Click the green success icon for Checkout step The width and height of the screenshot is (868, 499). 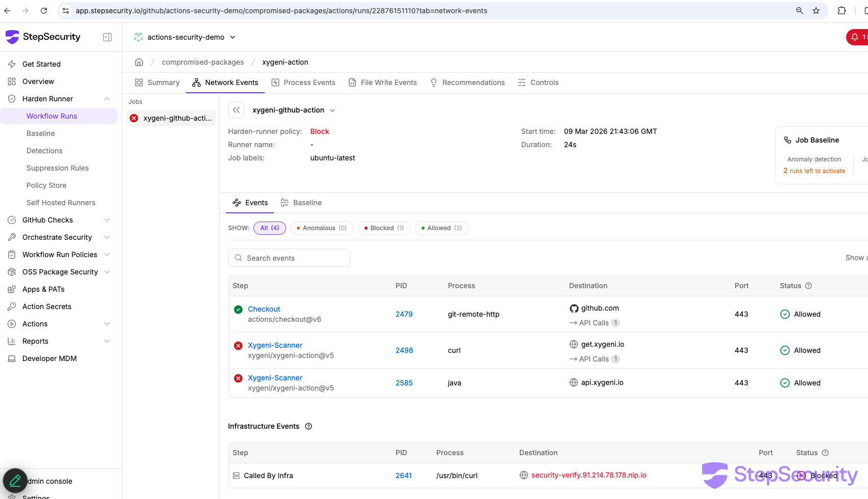pos(238,310)
